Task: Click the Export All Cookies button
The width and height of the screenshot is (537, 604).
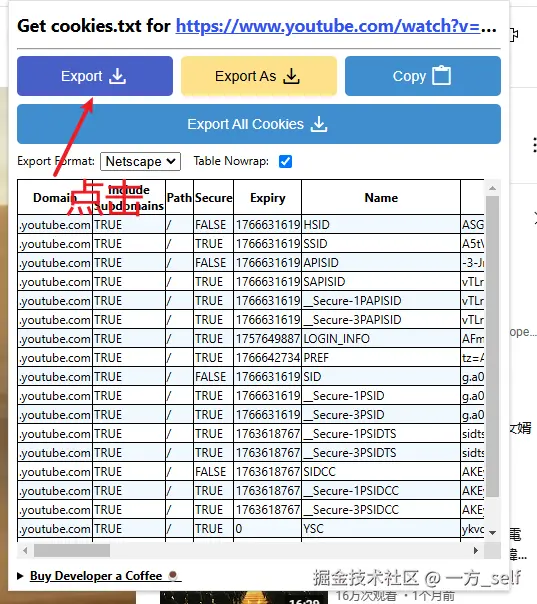Action: coord(259,124)
